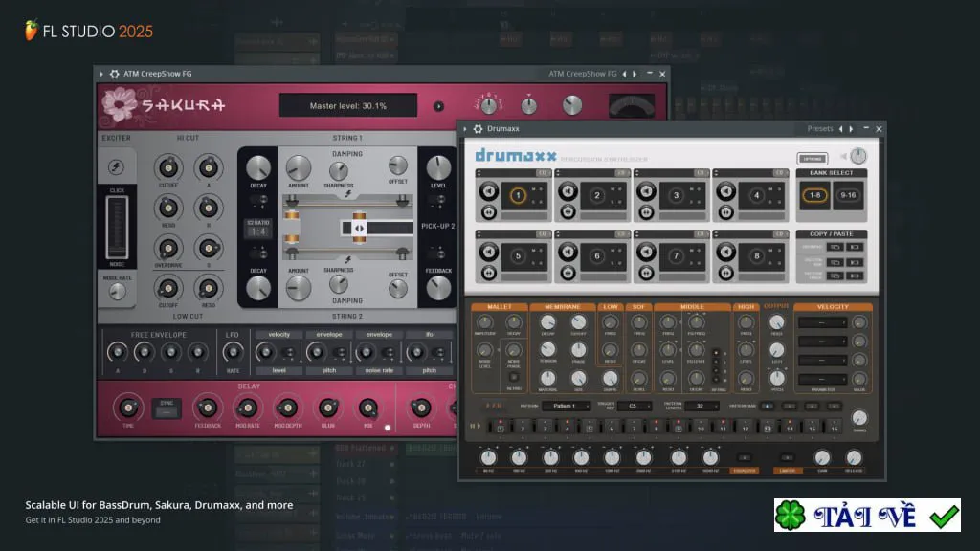Go to next Drumaxx preset arrow
This screenshot has width=980, height=551.
click(x=851, y=129)
